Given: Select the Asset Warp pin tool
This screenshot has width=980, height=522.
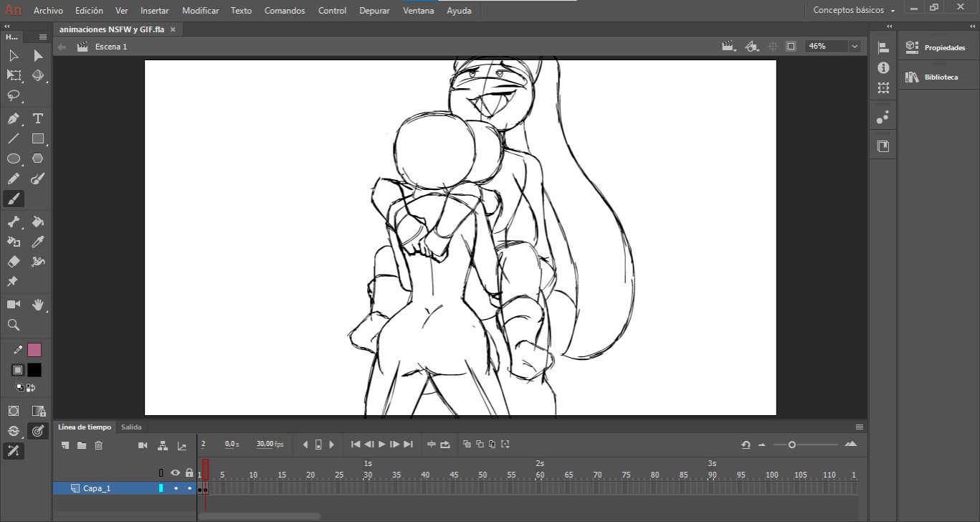Looking at the screenshot, I should pyautogui.click(x=12, y=282).
